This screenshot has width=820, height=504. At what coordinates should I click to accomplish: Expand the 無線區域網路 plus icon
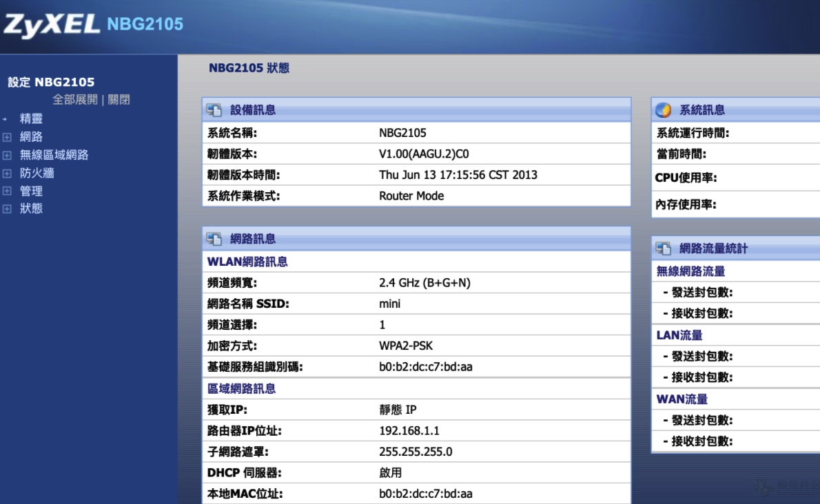(7, 155)
